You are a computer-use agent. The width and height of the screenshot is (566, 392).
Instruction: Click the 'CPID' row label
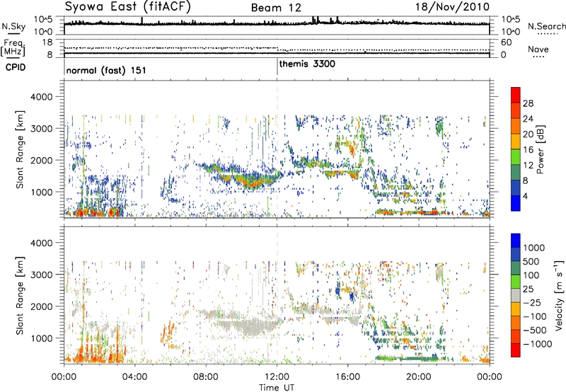[16, 67]
